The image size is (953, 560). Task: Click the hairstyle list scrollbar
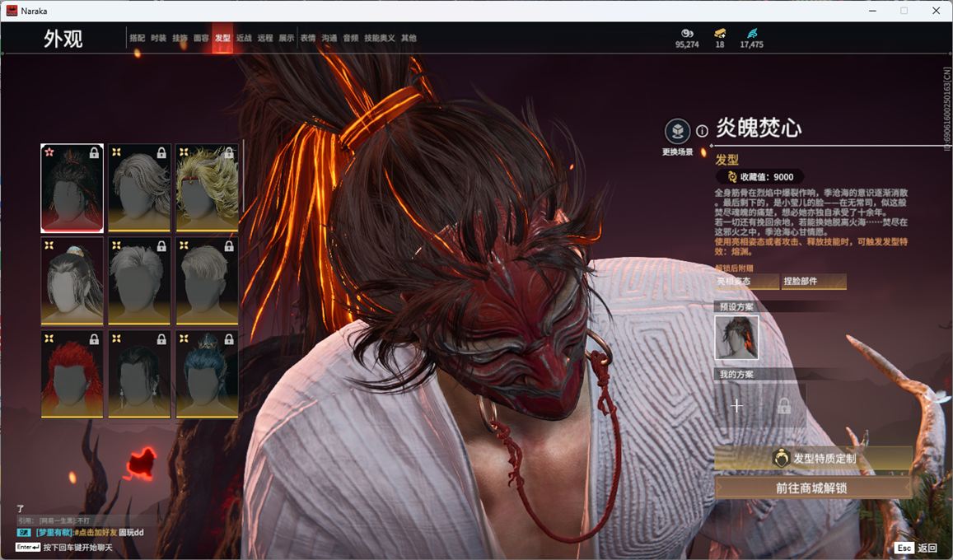(243, 176)
